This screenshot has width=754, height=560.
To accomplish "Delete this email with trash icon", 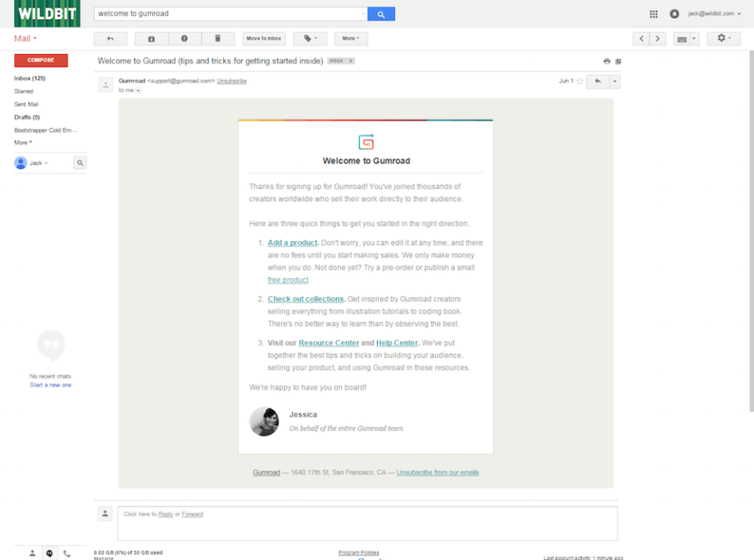I will (218, 38).
